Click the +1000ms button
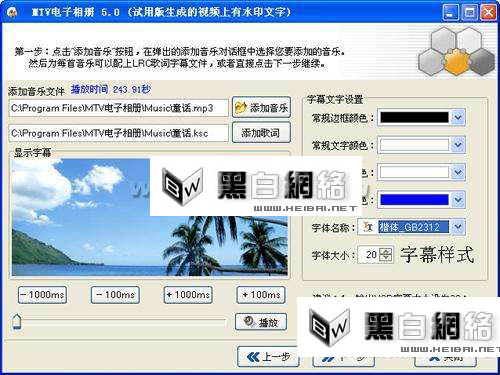This screenshot has width=500, height=375. point(188,295)
